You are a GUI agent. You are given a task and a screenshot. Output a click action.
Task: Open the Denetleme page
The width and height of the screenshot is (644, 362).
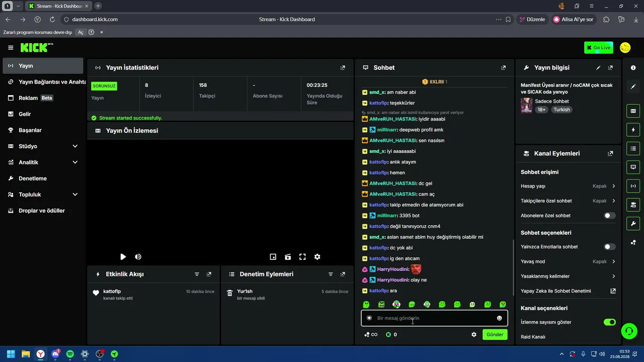[43, 178]
